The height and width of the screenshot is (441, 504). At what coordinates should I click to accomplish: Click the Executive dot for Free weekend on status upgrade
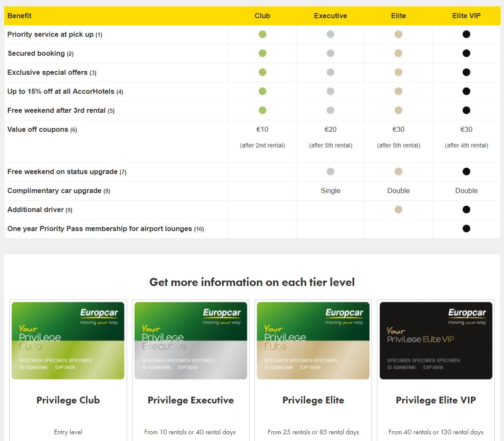click(331, 171)
